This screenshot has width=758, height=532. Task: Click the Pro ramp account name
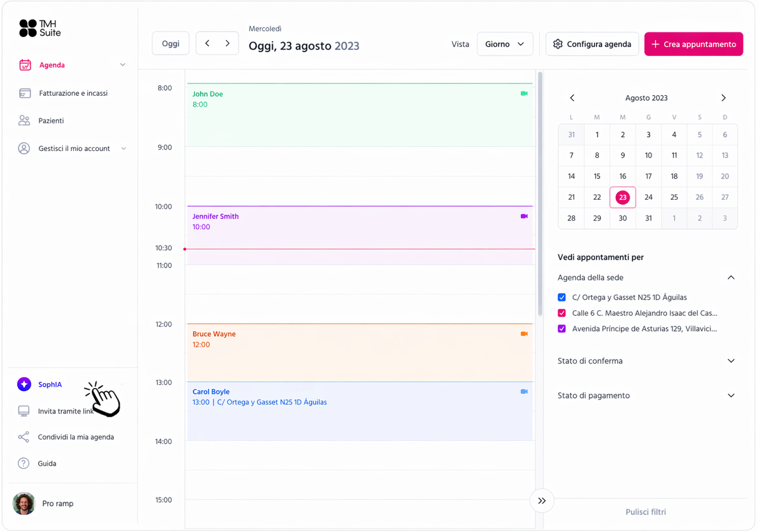click(58, 504)
